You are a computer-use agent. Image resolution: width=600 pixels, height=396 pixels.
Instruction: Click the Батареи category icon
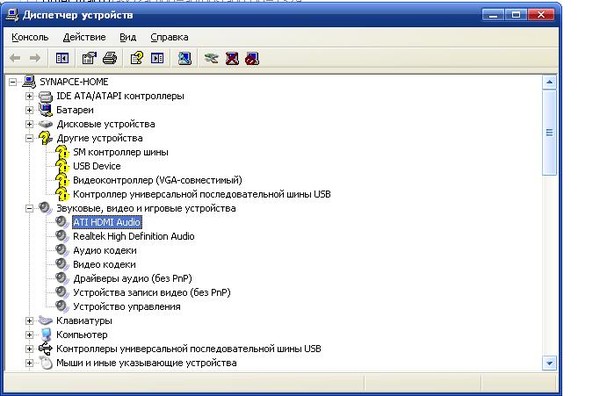(x=45, y=110)
